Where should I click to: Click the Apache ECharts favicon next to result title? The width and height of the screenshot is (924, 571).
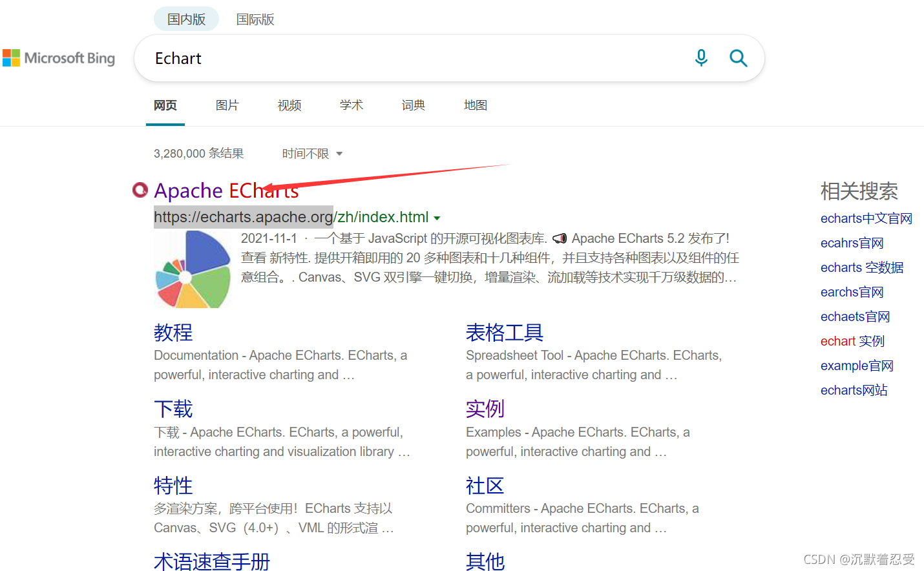pyautogui.click(x=140, y=190)
